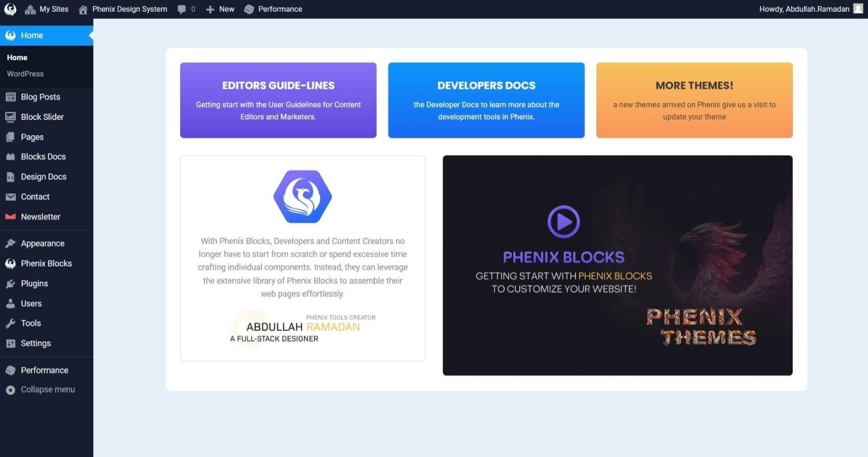Viewport: 868px width, 457px height.
Task: Click the Collapse menu arrow icon
Action: click(11, 390)
